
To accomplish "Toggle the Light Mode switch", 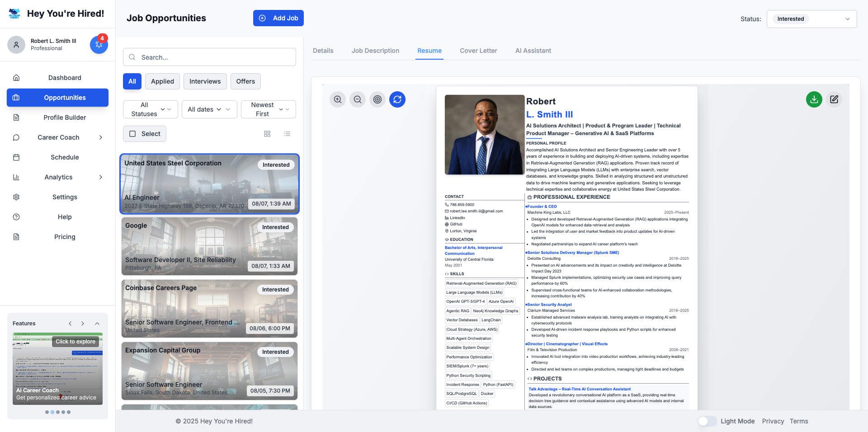I will pos(707,421).
